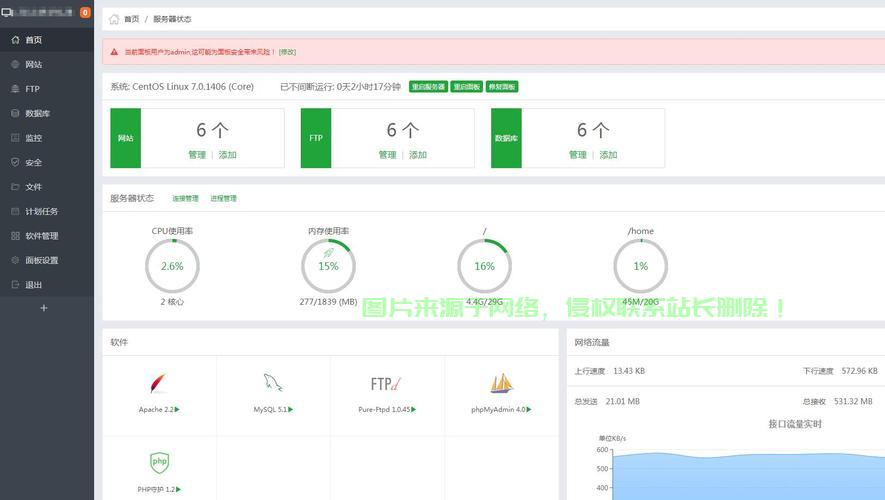Open 数据库 from the left menu
The width and height of the screenshot is (885, 500).
point(37,113)
